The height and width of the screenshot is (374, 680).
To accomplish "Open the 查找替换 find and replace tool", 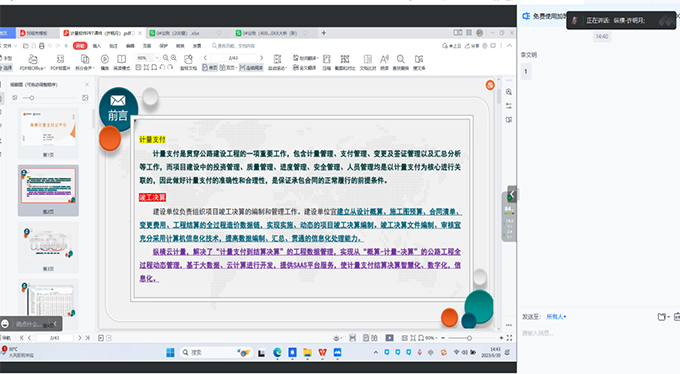I will point(401,62).
